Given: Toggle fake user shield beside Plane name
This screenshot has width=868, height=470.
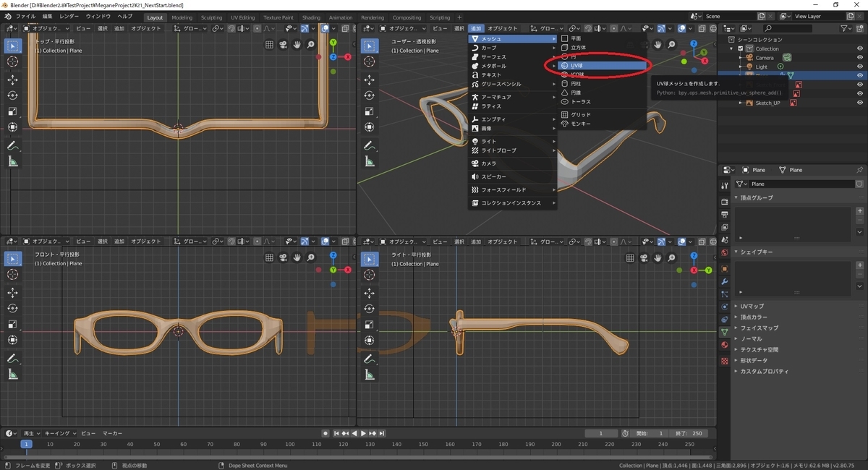Looking at the screenshot, I should point(859,184).
